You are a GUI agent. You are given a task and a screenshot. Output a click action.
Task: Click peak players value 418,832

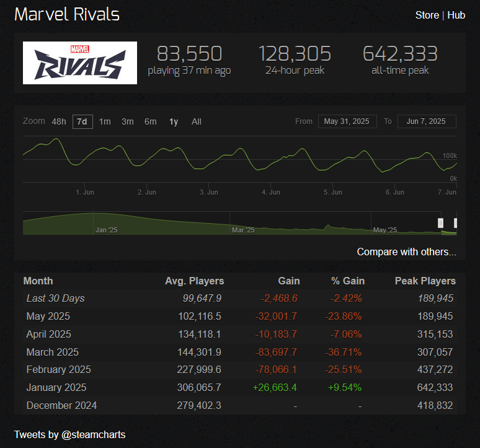click(435, 405)
